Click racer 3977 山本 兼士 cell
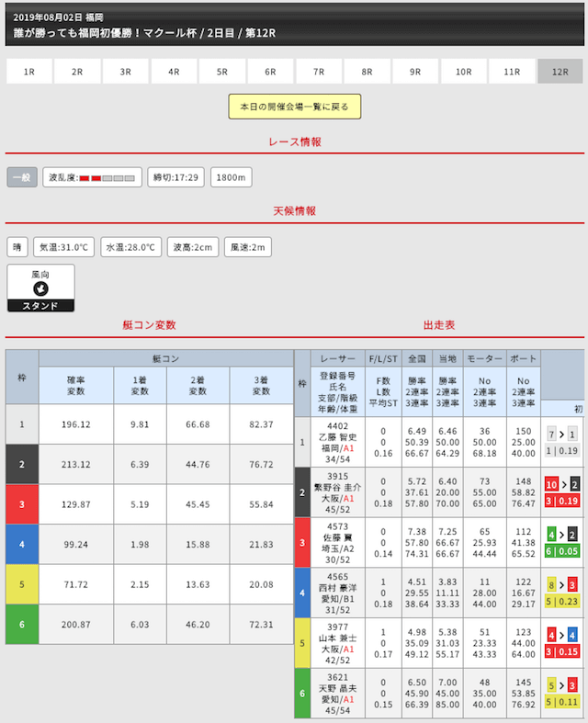Viewport: 588px width, 723px height. click(337, 644)
